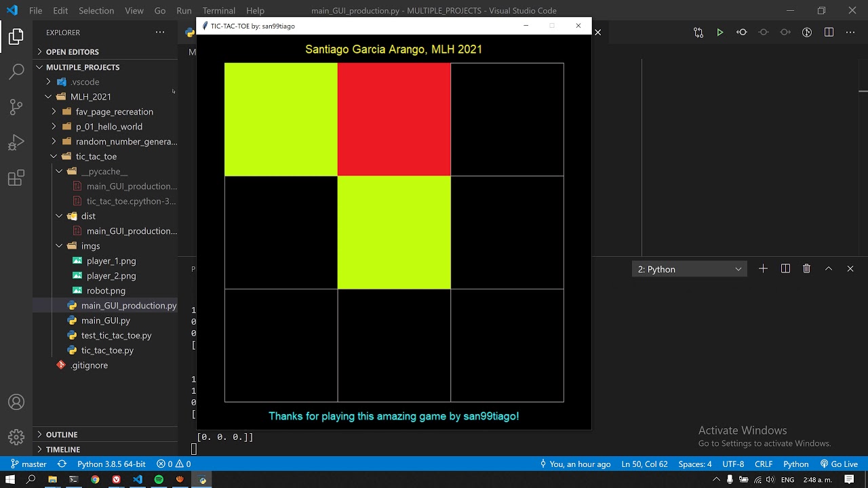Click the errors and warnings count in status bar
868x488 pixels.
click(x=174, y=464)
